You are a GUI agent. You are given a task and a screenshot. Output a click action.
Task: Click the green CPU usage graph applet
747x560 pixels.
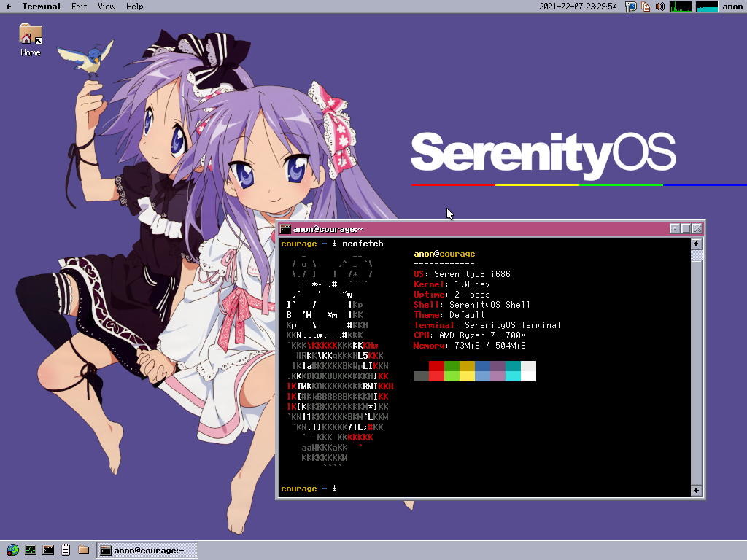pos(681,7)
